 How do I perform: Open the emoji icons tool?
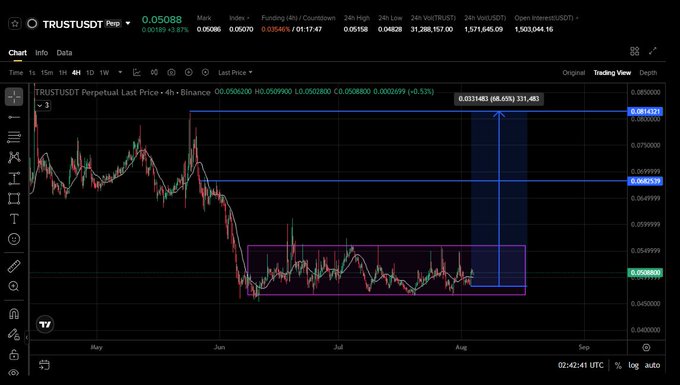(14, 239)
